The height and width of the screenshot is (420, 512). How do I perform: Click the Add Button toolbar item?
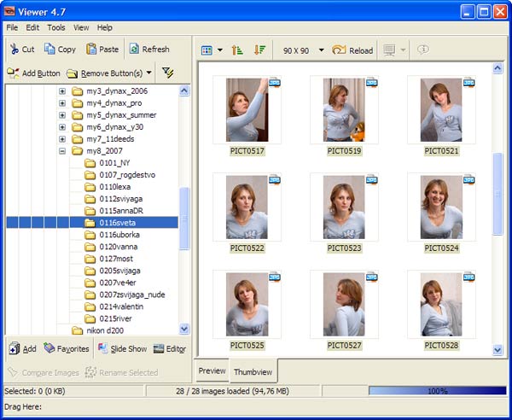[x=34, y=73]
